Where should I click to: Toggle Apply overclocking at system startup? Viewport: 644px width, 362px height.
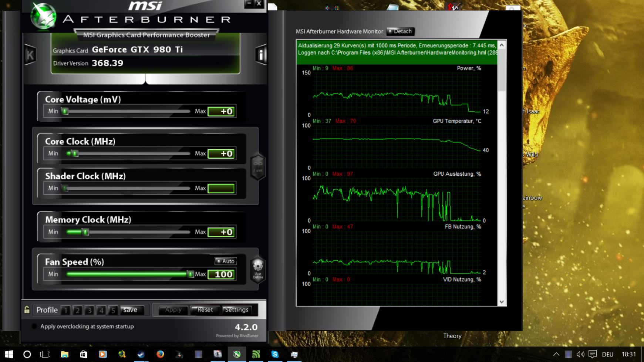[34, 326]
